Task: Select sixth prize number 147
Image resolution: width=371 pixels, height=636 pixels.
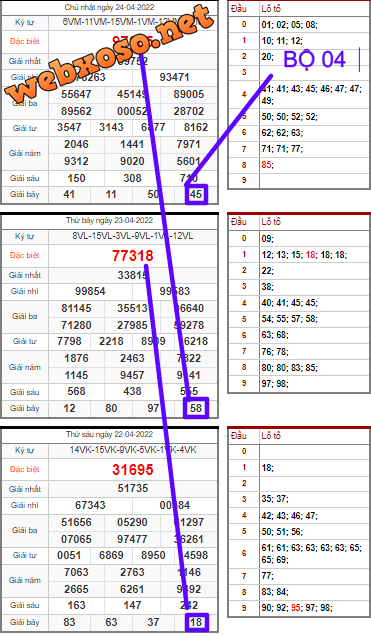Action: (132, 606)
